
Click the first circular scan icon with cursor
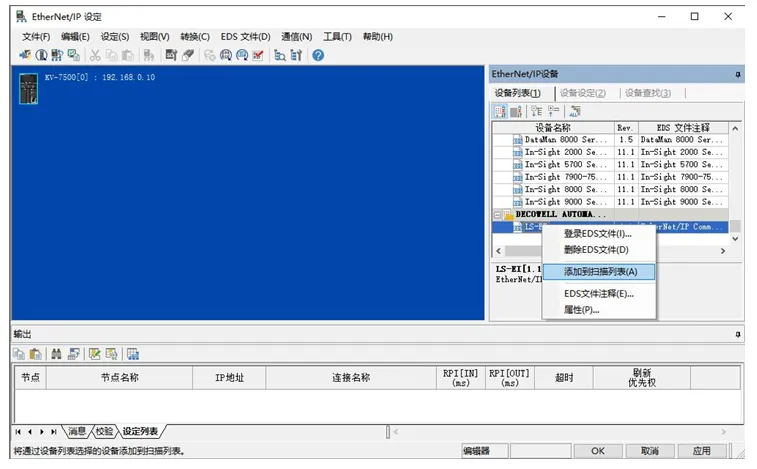pos(226,56)
